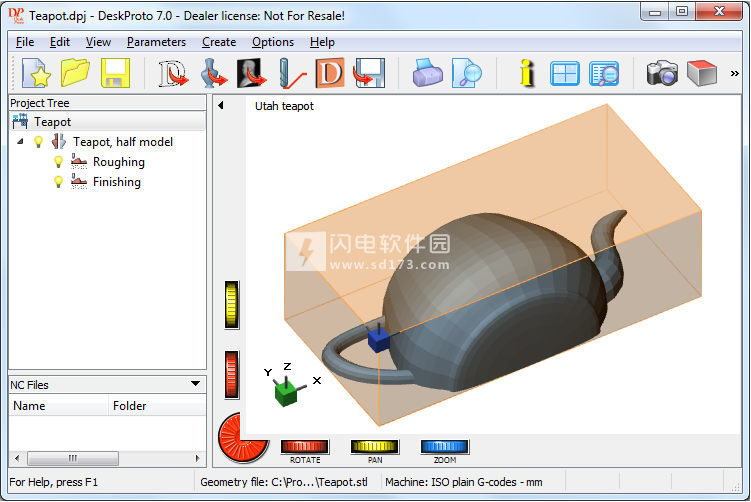
Task: Open the Edit menu
Action: pos(60,42)
